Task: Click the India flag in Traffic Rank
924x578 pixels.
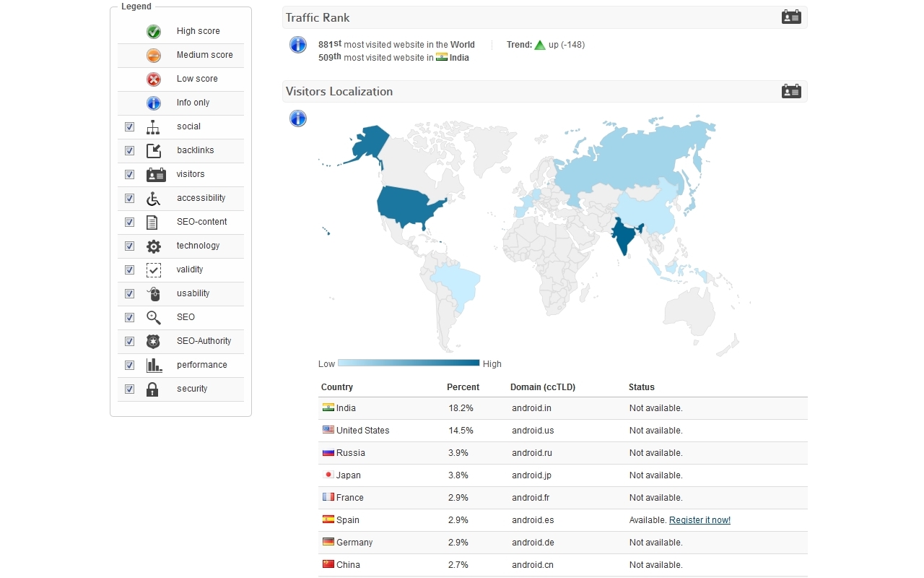Action: click(x=442, y=57)
